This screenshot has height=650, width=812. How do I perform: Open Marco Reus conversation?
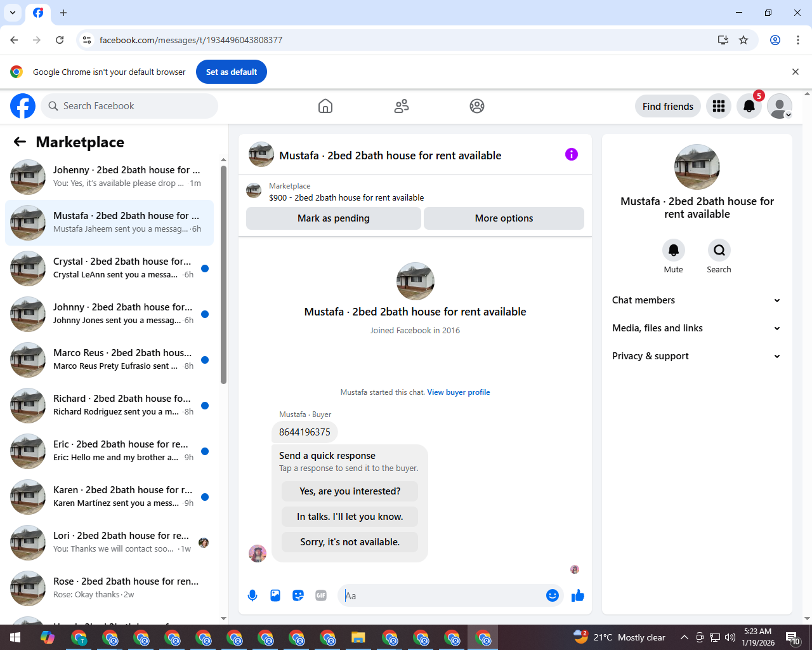tap(110, 360)
